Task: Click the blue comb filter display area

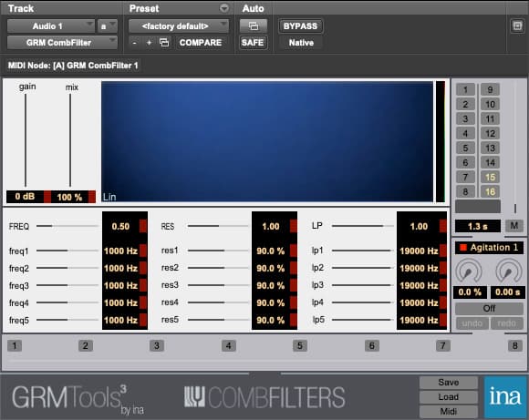Action: [x=267, y=141]
